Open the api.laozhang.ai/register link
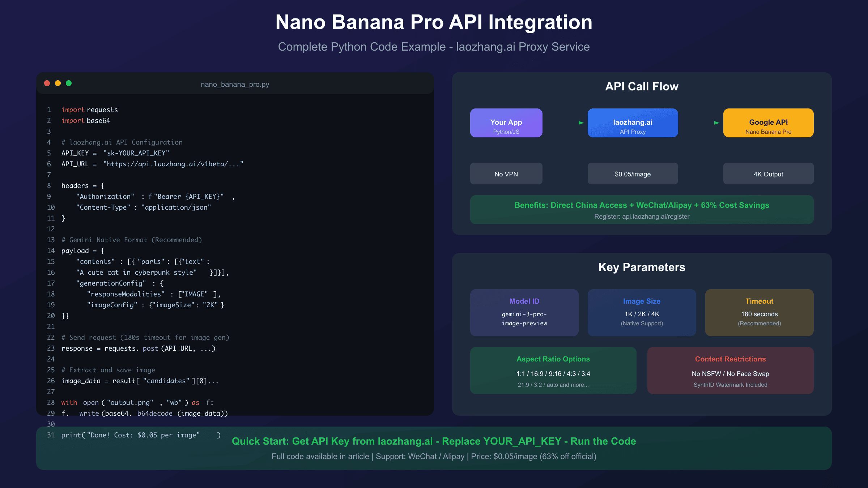The image size is (868, 488). [642, 217]
